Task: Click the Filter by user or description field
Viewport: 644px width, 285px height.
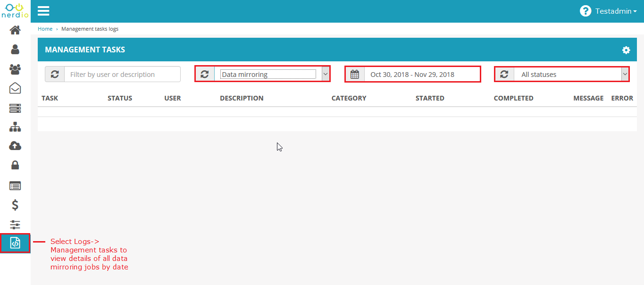Action: click(122, 74)
